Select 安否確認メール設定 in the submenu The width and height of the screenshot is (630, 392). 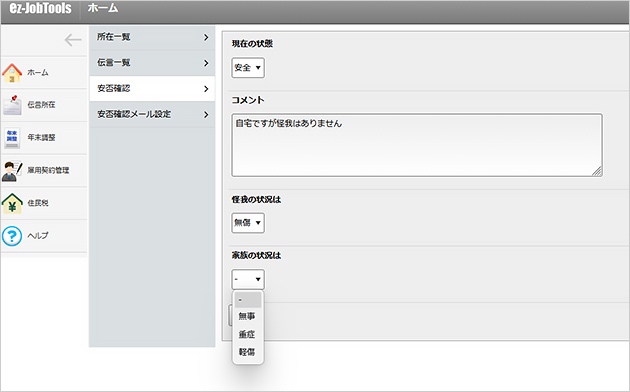coord(152,114)
